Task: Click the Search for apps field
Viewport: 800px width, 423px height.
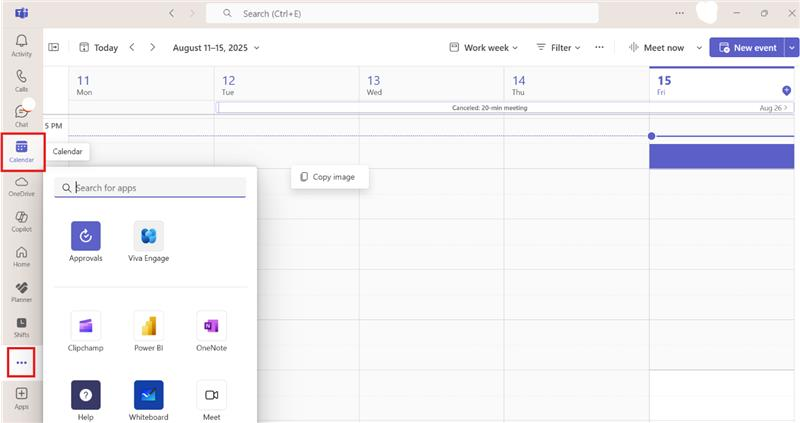Action: click(x=150, y=188)
